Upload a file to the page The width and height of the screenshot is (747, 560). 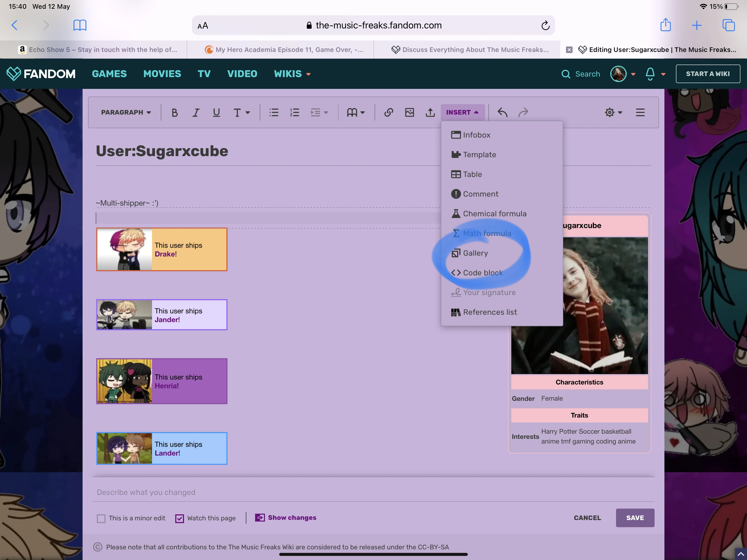click(x=430, y=112)
